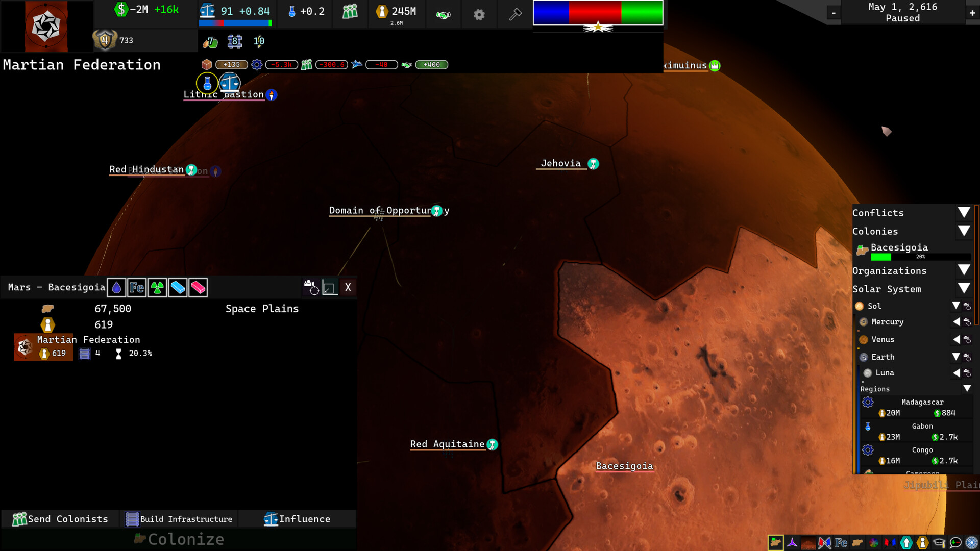Screen dimensions: 980x551
Task: Open the settings gear in top bar
Action: click(479, 15)
